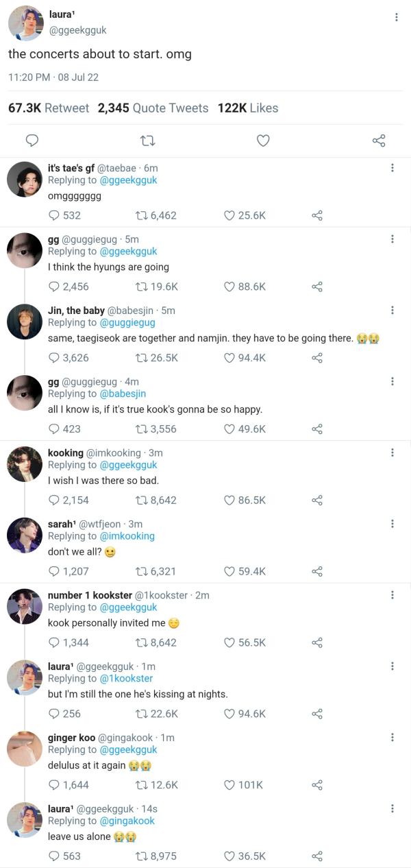Retweet the 'kook personally invited me' reply
411x868 pixels.
click(142, 642)
